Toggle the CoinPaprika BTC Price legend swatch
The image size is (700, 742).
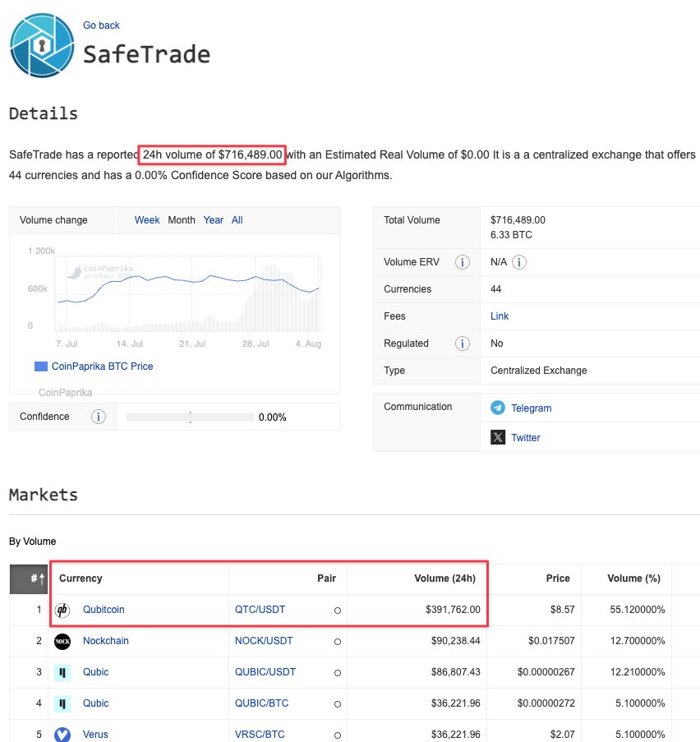coord(41,366)
